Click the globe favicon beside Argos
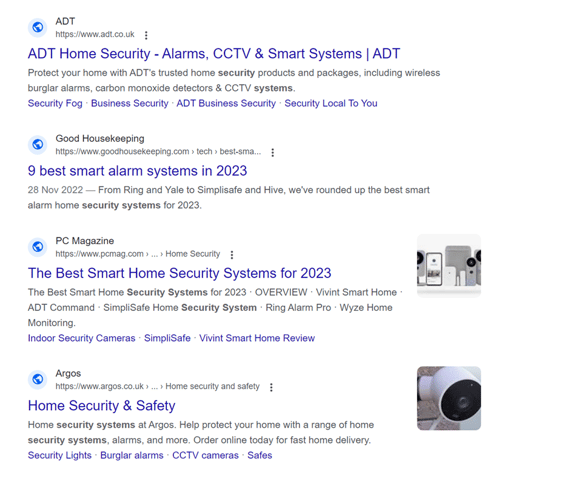The height and width of the screenshot is (478, 570). (37, 379)
